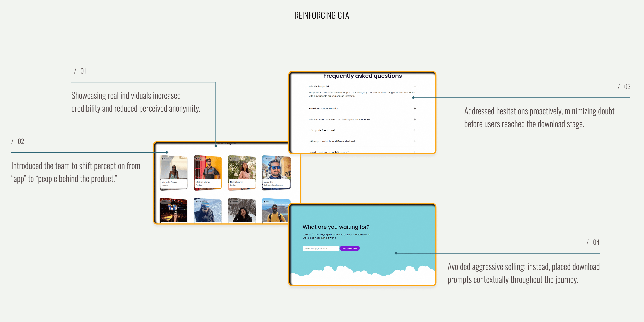Expand "How does Scapade work?" plus icon
644x322 pixels.
click(414, 108)
